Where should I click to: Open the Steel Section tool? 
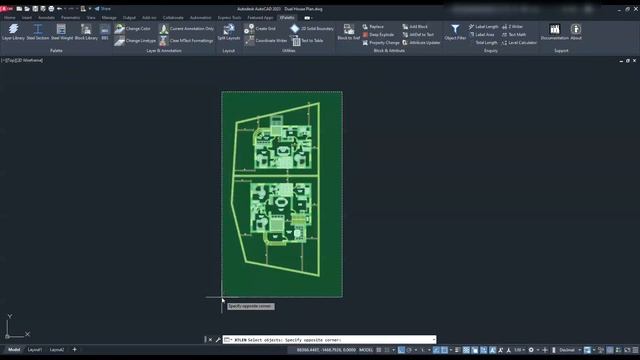(38, 32)
